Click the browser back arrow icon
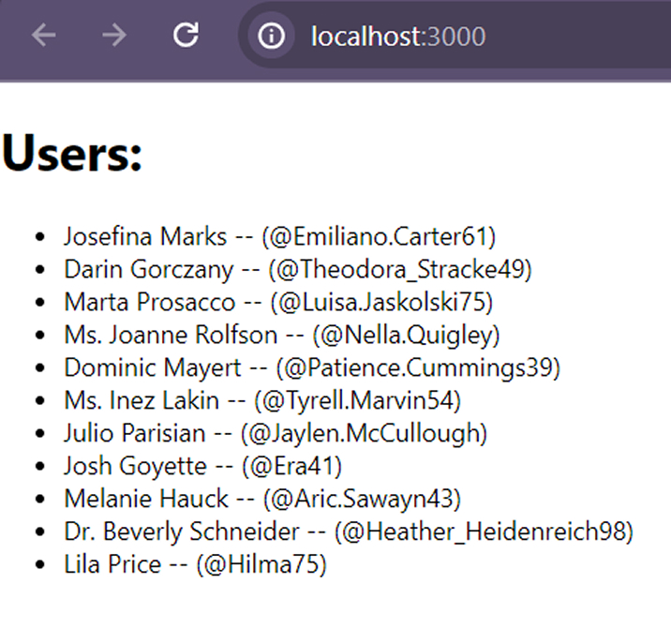The height and width of the screenshot is (644, 671). 44,36
